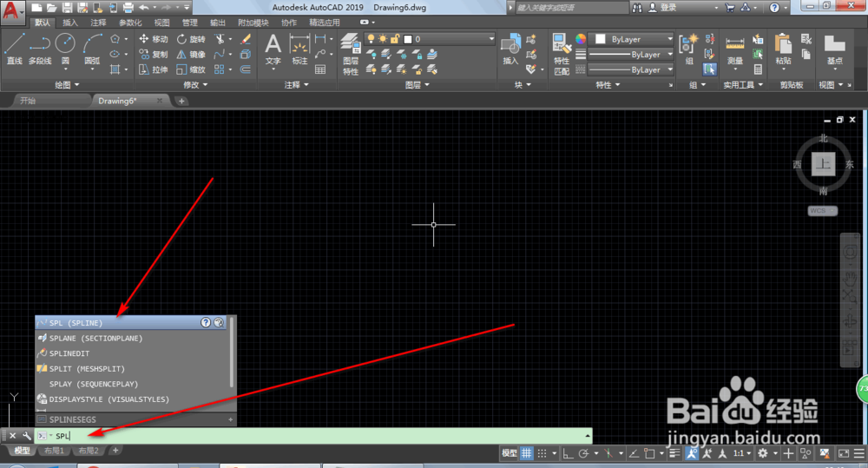Click the command line customize wrench icon
The width and height of the screenshot is (868, 468).
tap(26, 436)
